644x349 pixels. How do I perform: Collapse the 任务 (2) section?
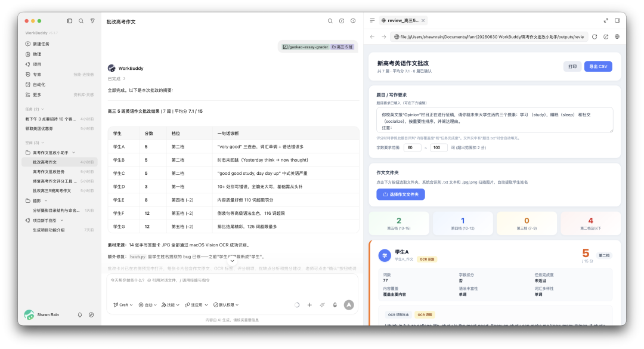(x=43, y=109)
